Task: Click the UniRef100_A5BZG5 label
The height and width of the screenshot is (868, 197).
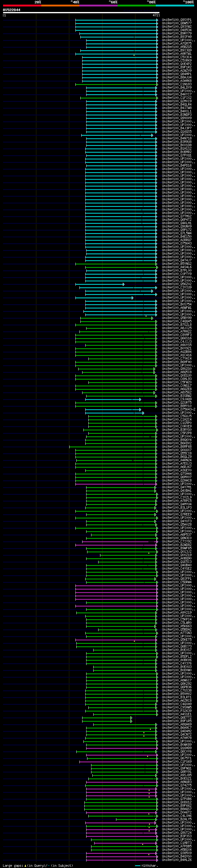Action: (x=176, y=47)
